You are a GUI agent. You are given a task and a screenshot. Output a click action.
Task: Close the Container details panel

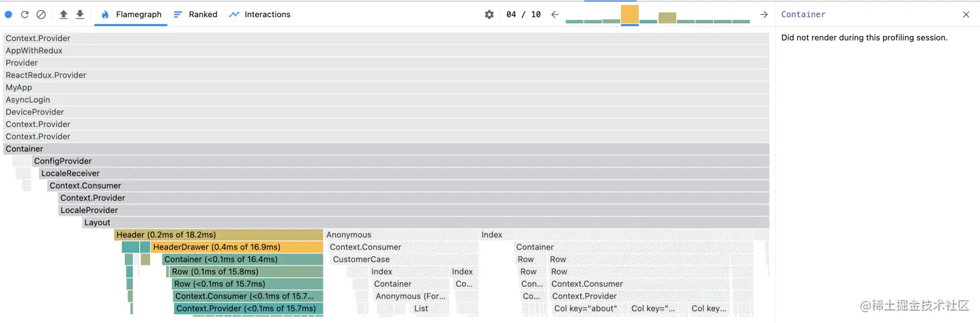click(x=966, y=14)
